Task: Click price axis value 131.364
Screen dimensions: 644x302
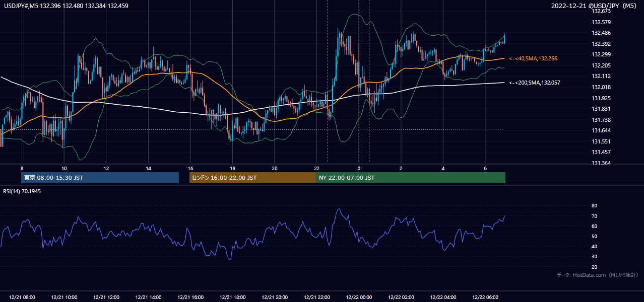Action: pos(601,163)
